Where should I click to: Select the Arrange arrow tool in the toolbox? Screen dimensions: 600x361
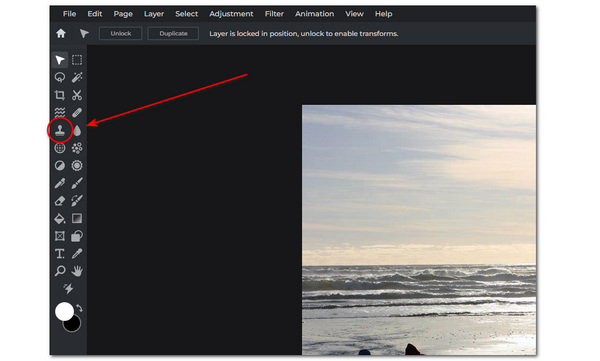coord(60,60)
